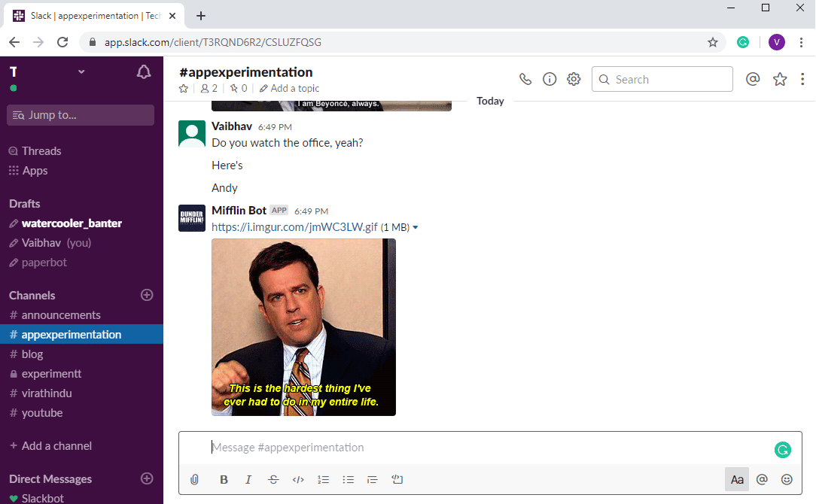Image resolution: width=816 pixels, height=504 pixels.
Task: Open Chrome profile V avatar
Action: click(x=776, y=42)
